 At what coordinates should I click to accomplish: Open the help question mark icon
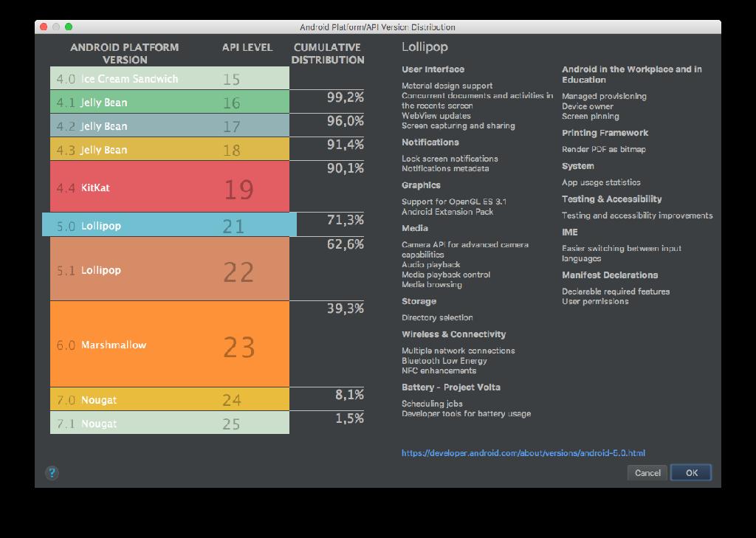pos(52,472)
